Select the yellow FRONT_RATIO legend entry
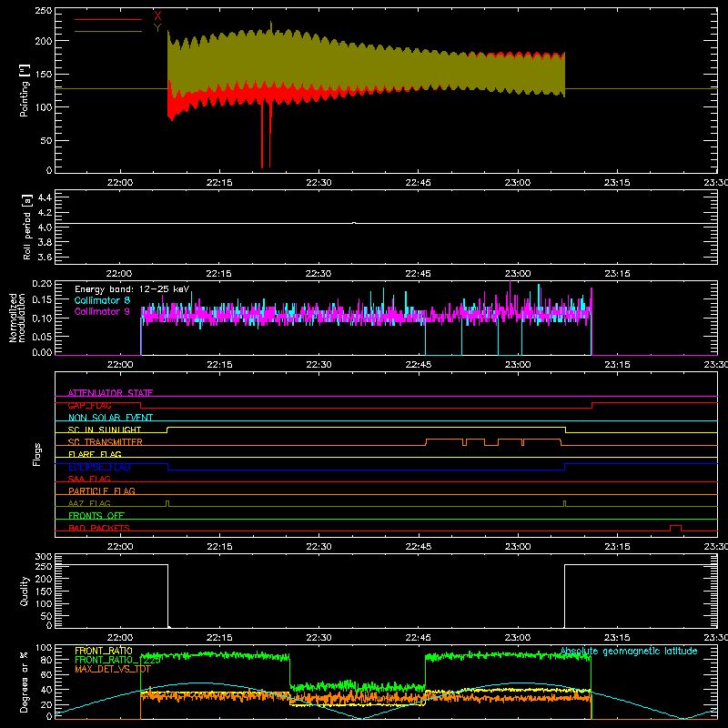This screenshot has width=728, height=728. point(104,651)
